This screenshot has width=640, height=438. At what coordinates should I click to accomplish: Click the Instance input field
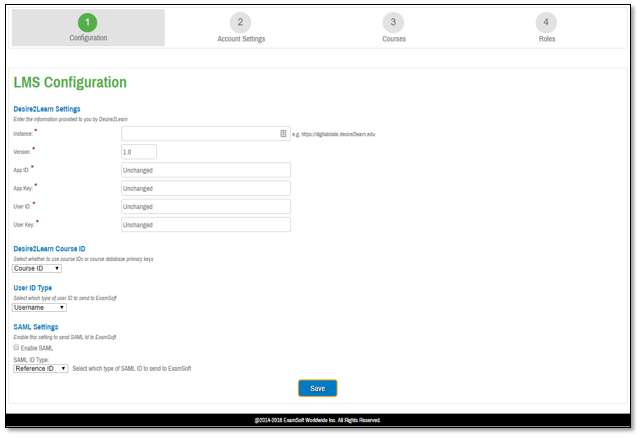point(206,133)
